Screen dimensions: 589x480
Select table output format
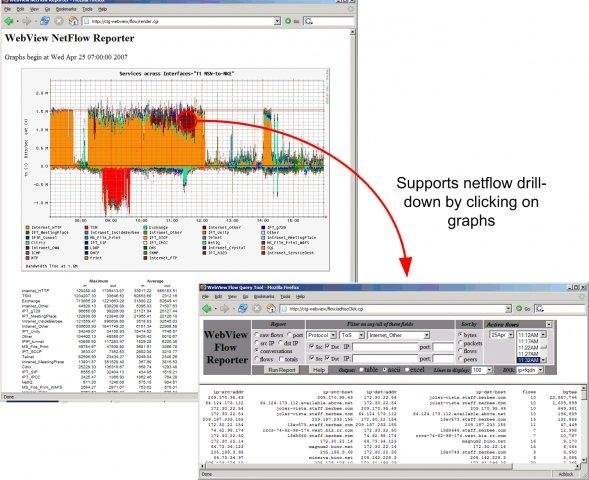point(361,370)
